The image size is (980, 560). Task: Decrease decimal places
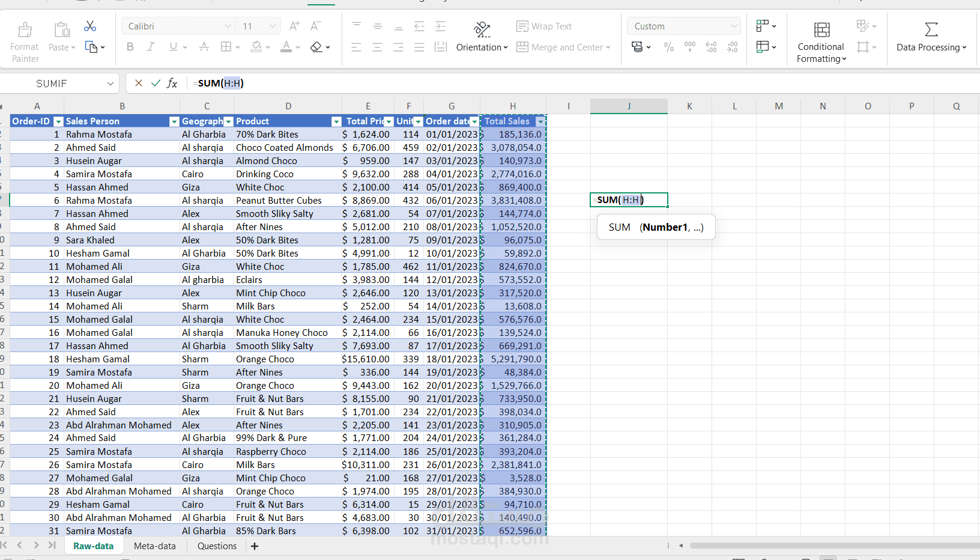(x=732, y=47)
